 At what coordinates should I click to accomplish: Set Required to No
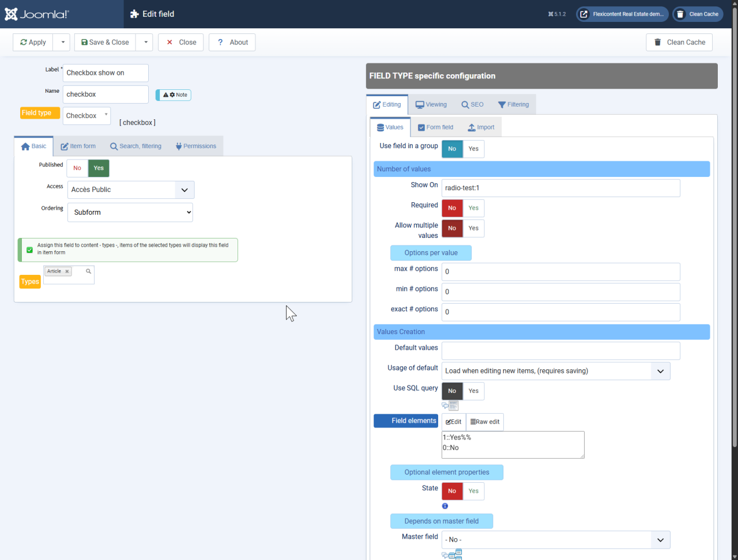click(452, 208)
